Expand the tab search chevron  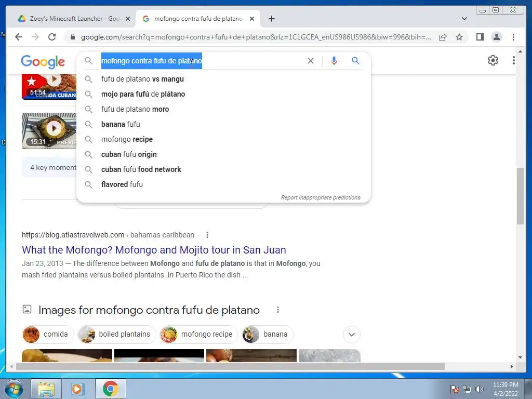[x=464, y=19]
